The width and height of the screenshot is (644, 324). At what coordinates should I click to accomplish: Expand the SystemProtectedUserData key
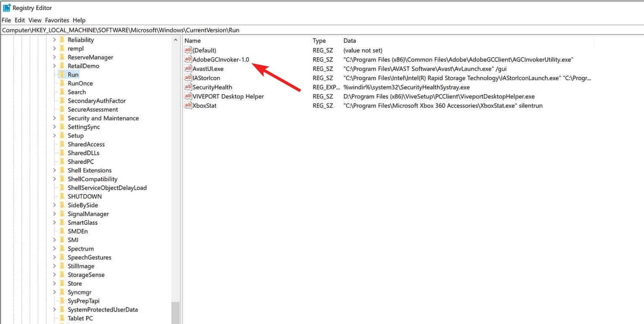point(55,310)
